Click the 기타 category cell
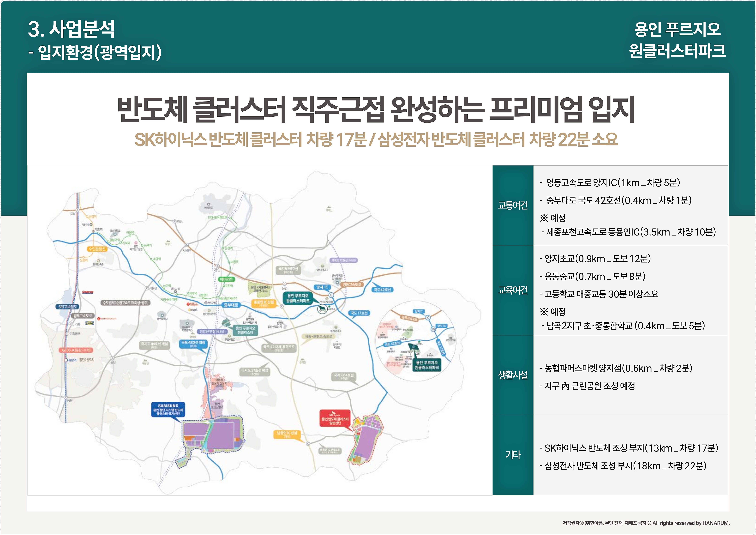 [513, 455]
